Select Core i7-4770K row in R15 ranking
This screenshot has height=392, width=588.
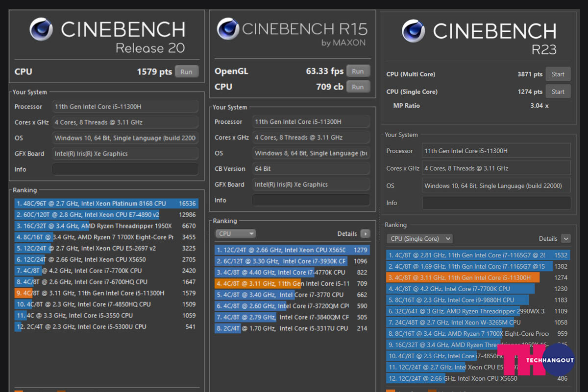pos(292,273)
